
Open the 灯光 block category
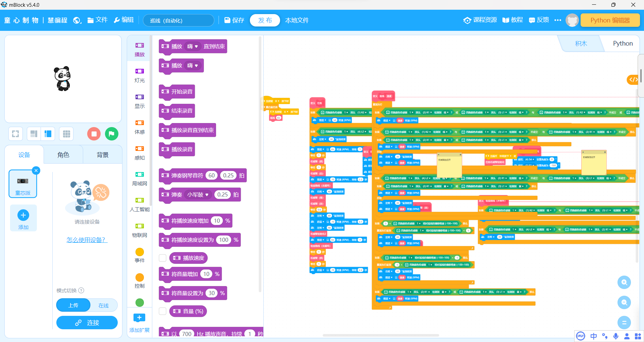(x=140, y=75)
